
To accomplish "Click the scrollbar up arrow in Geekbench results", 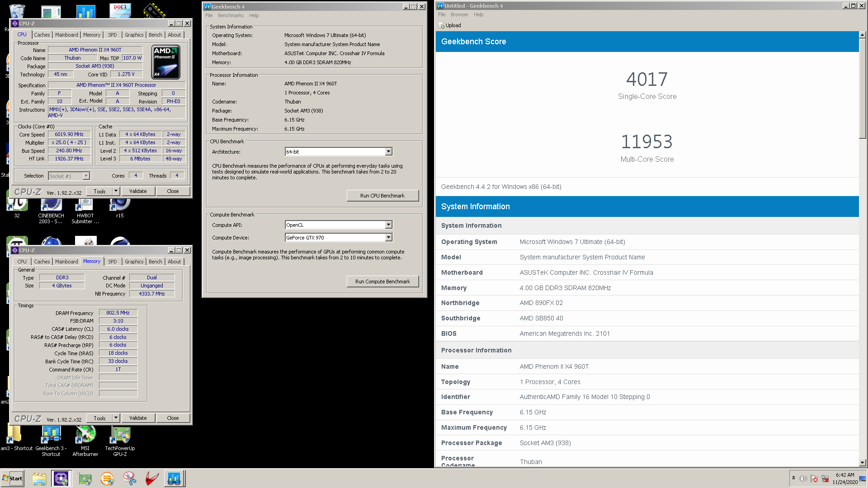I will [862, 35].
